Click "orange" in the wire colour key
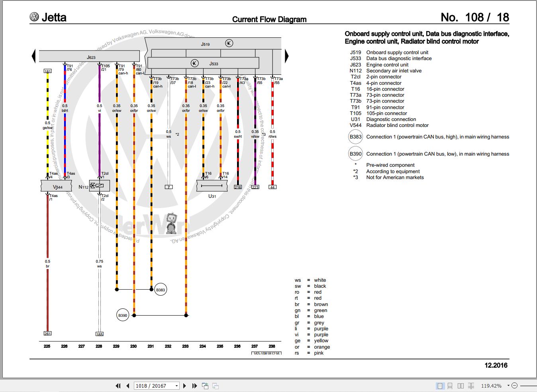 [x=322, y=347]
